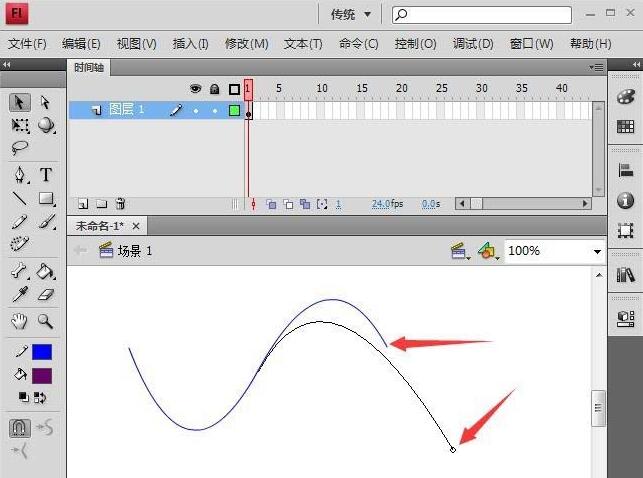This screenshot has height=478, width=643.
Task: Select the Text tool
Action: coord(46,175)
